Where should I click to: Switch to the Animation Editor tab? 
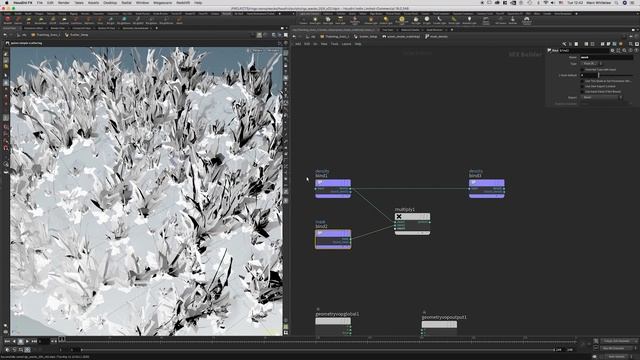[34, 28]
